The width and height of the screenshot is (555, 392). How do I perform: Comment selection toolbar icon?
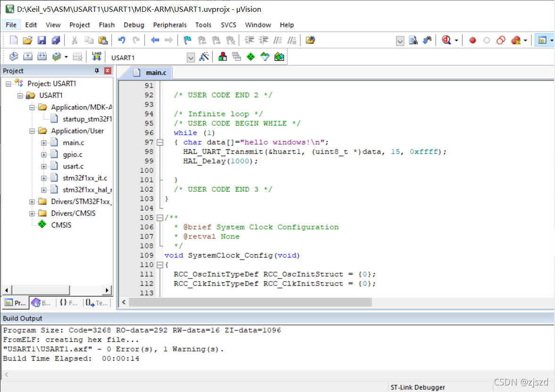click(x=278, y=41)
